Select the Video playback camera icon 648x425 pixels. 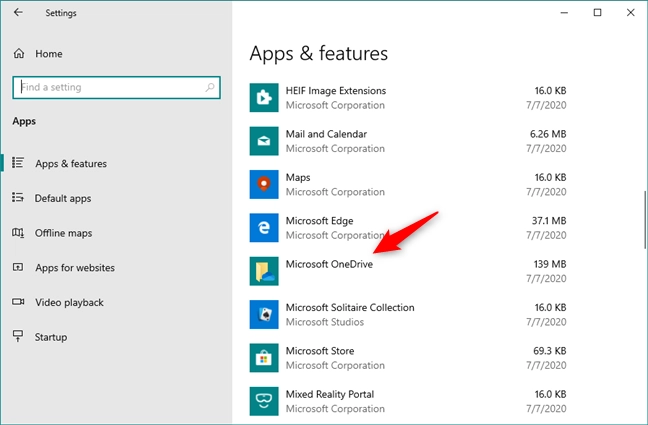(x=18, y=302)
